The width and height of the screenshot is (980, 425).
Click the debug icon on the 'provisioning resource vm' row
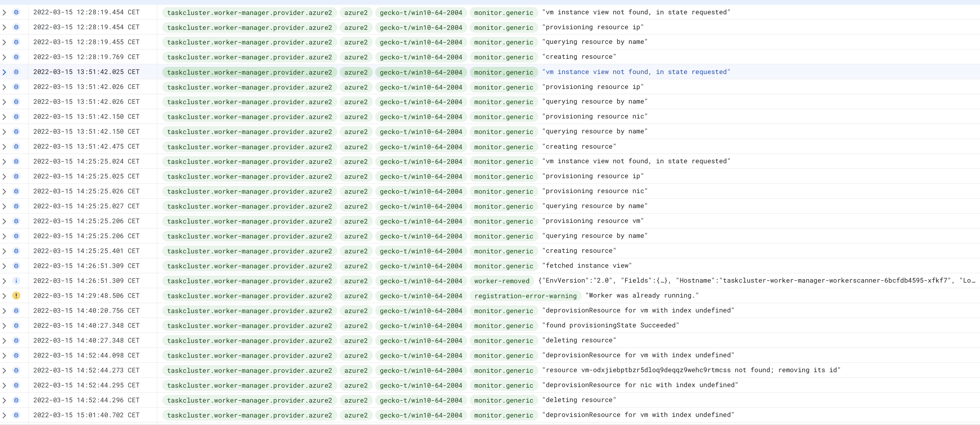[16, 221]
